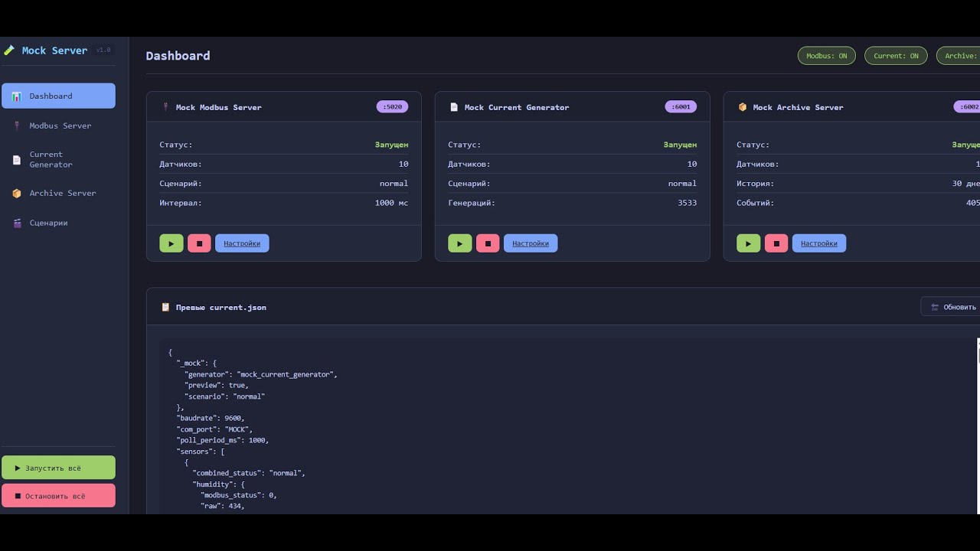Open Настройки for Mock Modbus Server
980x551 pixels.
click(x=242, y=243)
